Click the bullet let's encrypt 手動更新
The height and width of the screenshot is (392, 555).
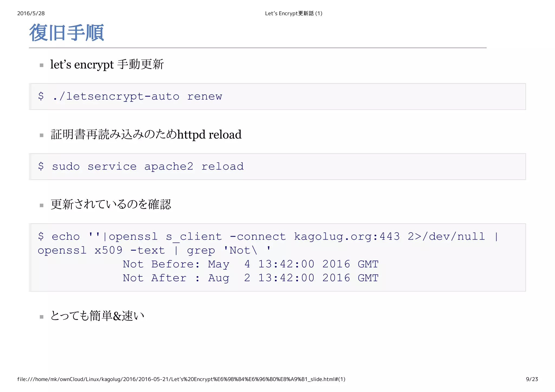point(107,64)
